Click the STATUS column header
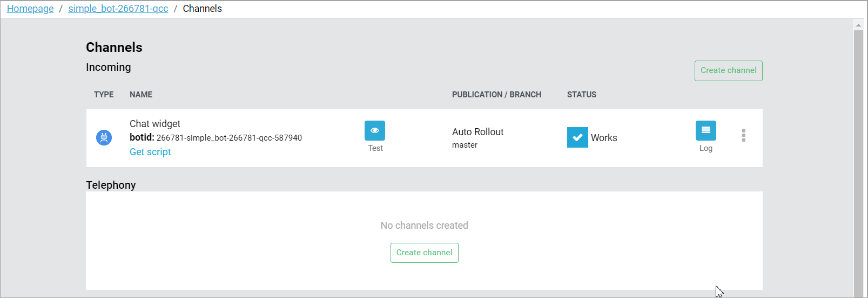The width and height of the screenshot is (868, 298). coord(582,95)
